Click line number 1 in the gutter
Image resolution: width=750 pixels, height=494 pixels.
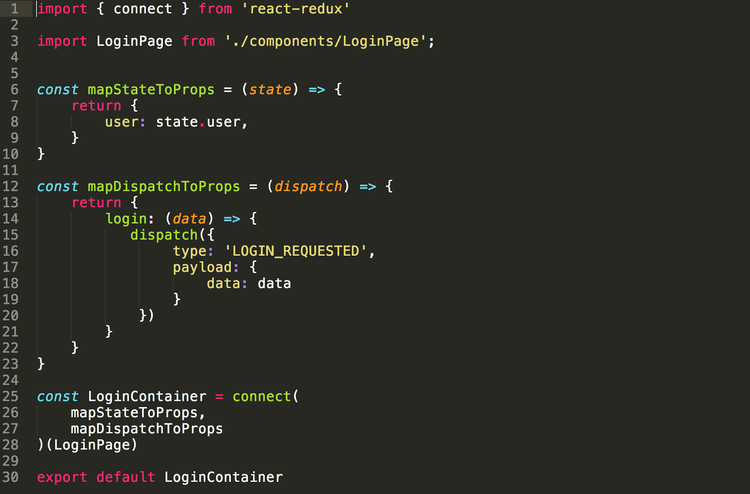14,9
